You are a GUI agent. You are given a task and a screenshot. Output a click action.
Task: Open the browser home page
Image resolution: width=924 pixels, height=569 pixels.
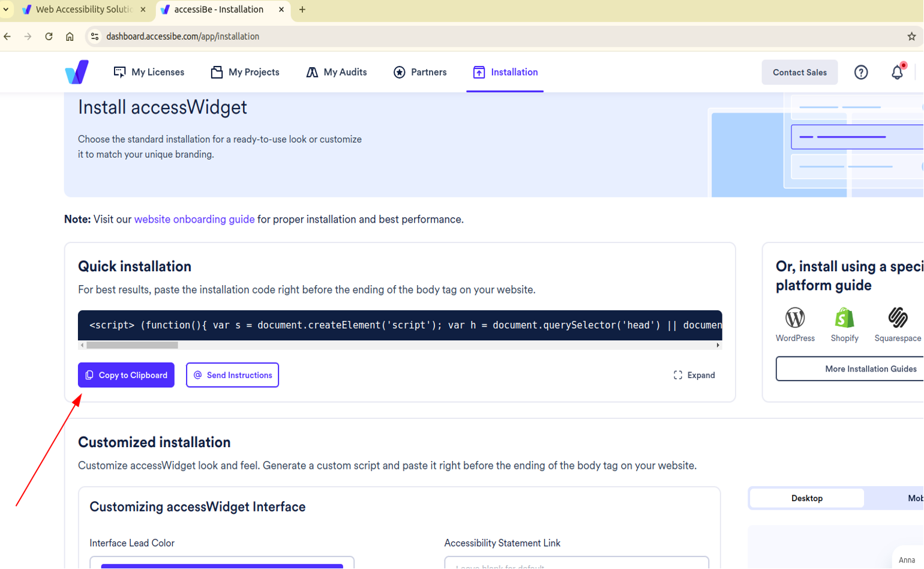point(70,37)
